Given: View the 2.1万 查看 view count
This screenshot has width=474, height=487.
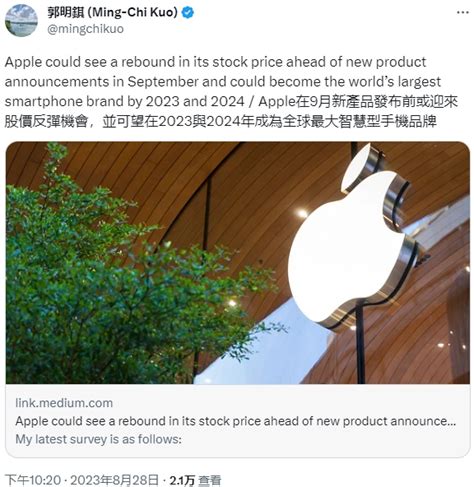Looking at the screenshot, I should 195,480.
